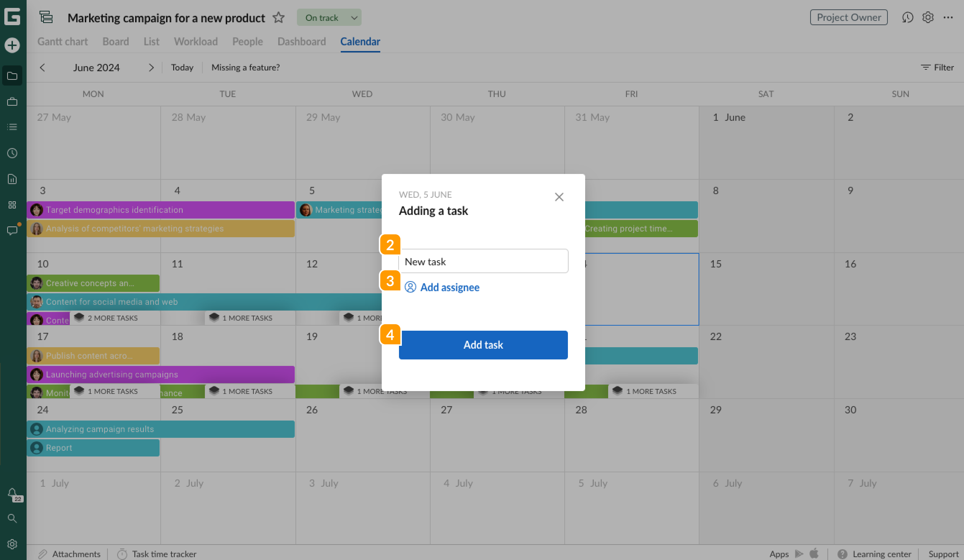This screenshot has width=964, height=560.
Task: Switch to the Workload tab
Action: [x=196, y=41]
